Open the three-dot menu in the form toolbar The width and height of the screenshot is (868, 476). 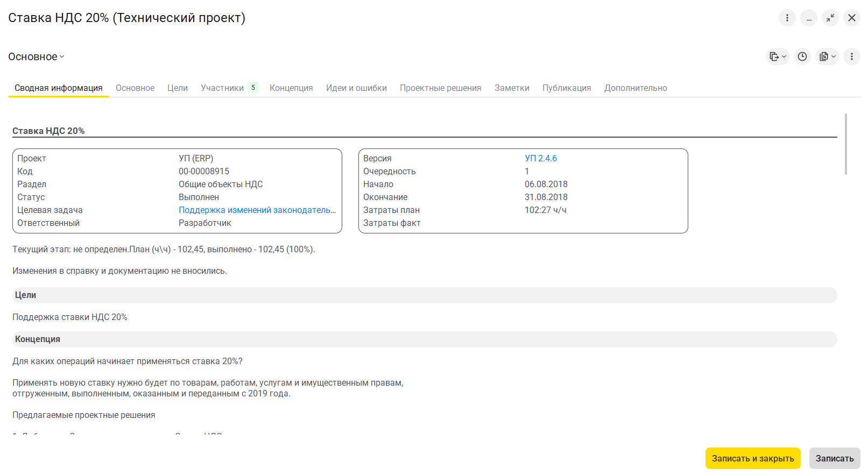[851, 56]
